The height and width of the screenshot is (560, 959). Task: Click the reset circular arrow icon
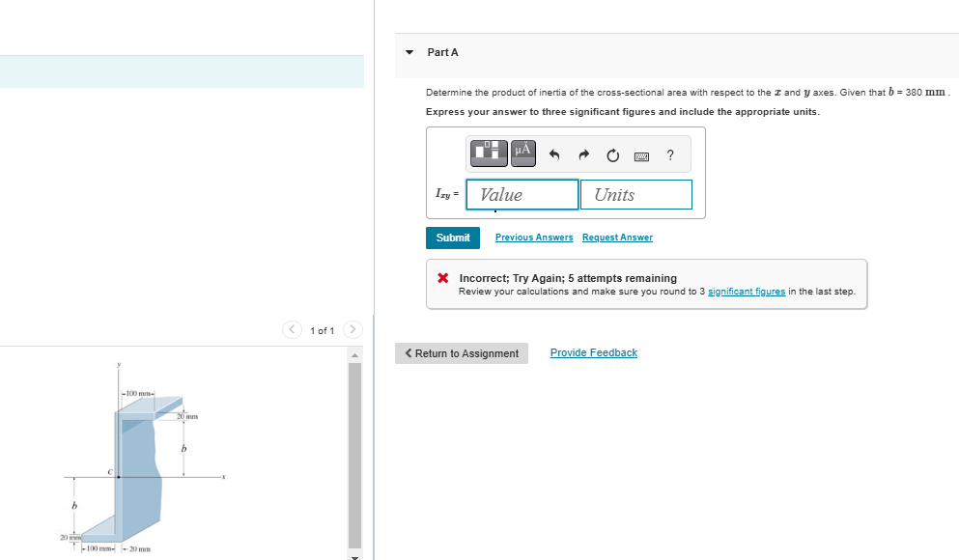(613, 155)
